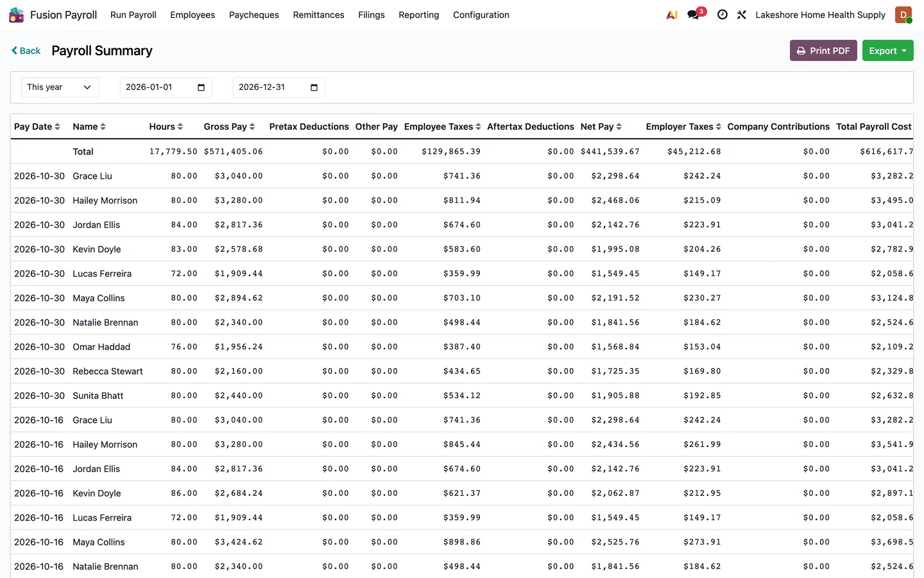Sort the table by Name column
This screenshot has height=578, width=924.
[89, 127]
